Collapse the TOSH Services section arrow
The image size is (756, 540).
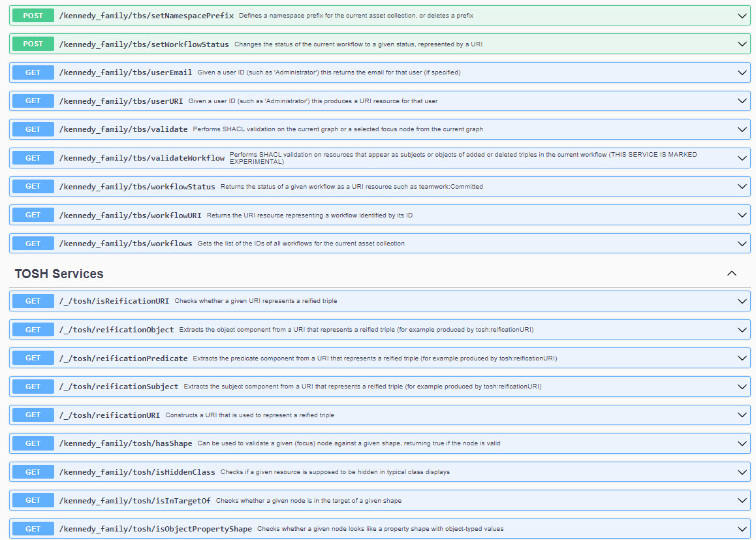732,274
